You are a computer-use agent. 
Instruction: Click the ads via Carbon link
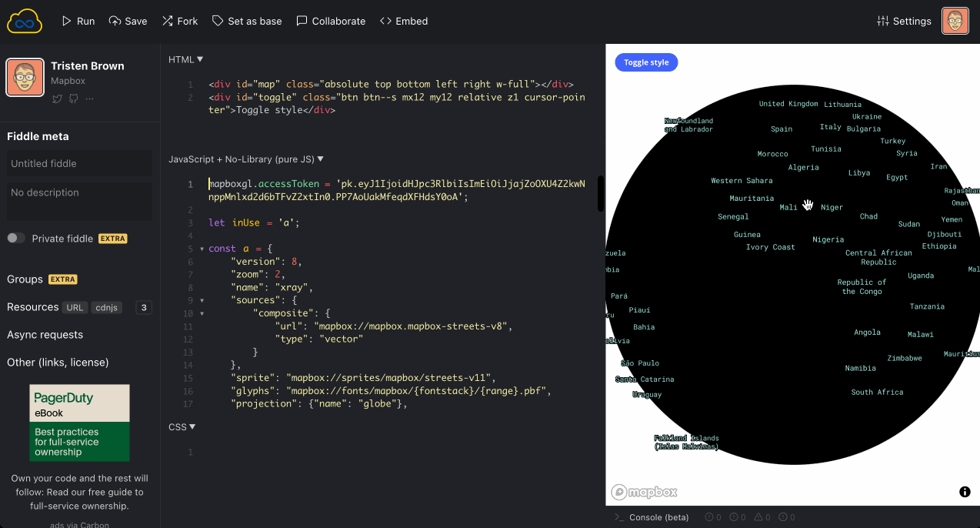[80, 524]
